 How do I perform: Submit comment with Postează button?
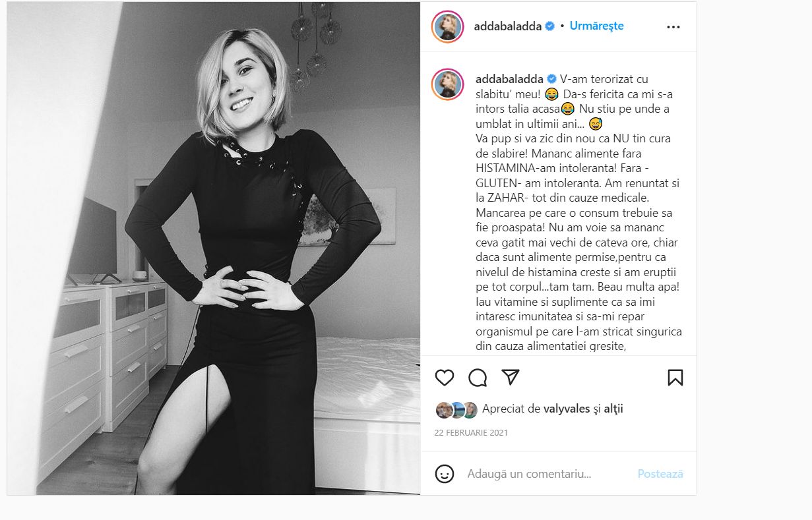pyautogui.click(x=660, y=474)
